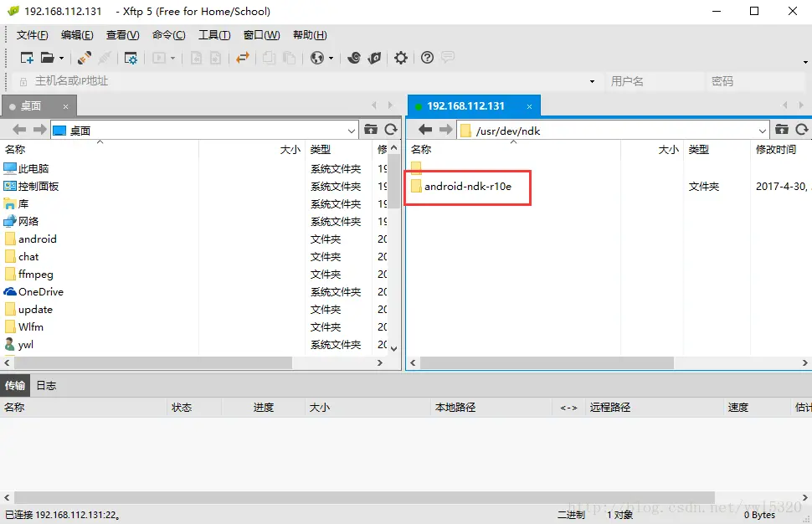Viewport: 812px width, 524px height.
Task: Switch to the 传输 tab
Action: coord(15,385)
